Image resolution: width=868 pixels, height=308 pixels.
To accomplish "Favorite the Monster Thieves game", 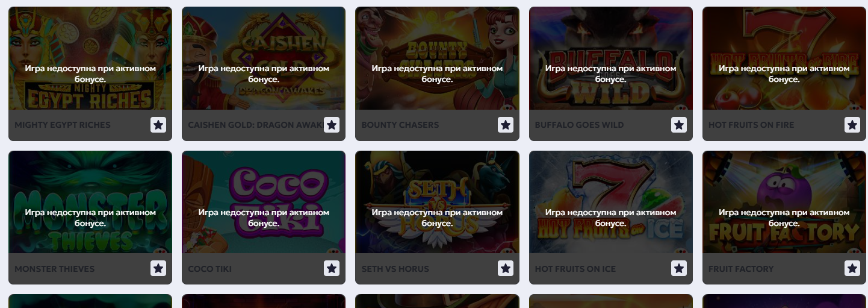I will click(158, 269).
